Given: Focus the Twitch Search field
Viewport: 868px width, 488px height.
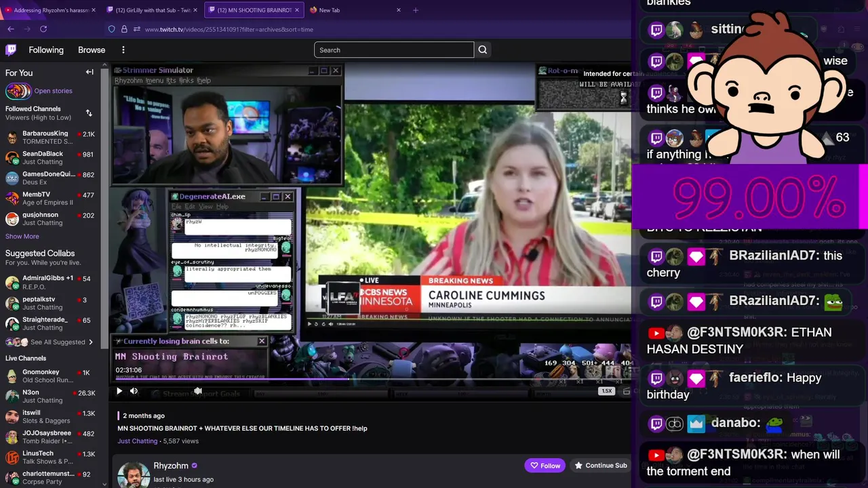Looking at the screenshot, I should coord(394,49).
